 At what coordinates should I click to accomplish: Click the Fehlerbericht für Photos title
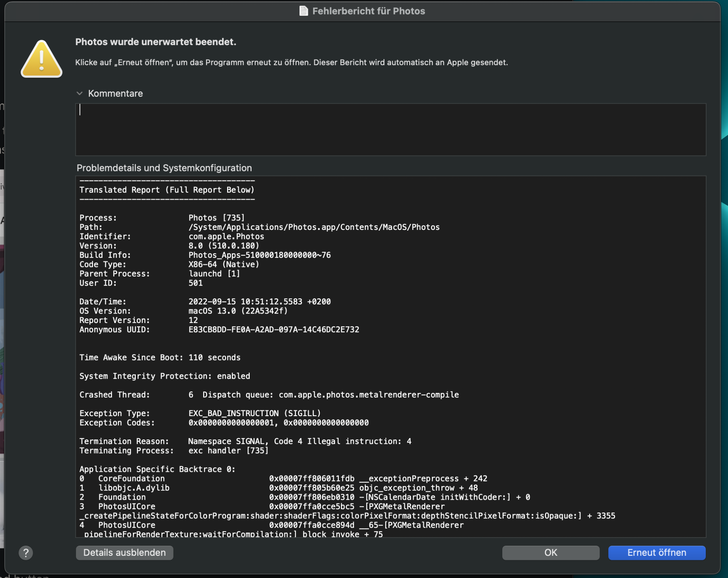368,11
